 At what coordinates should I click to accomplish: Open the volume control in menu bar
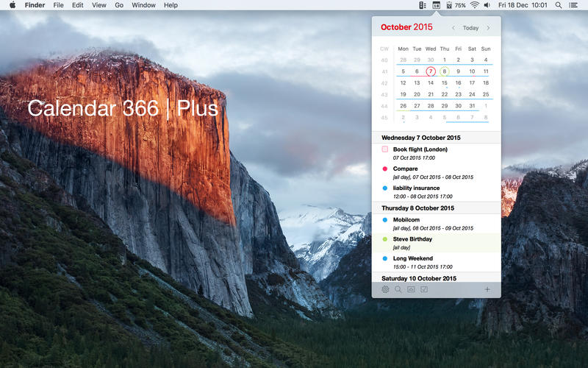(487, 5)
